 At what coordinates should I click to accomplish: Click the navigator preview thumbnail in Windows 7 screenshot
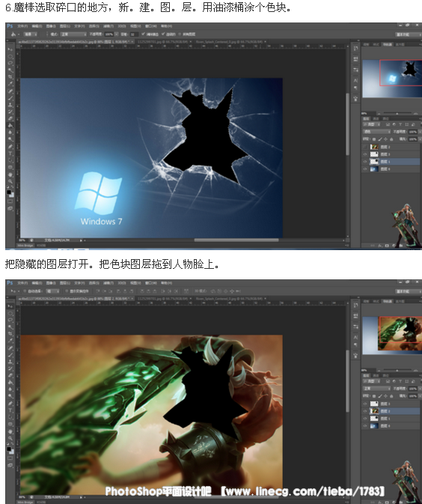click(392, 79)
